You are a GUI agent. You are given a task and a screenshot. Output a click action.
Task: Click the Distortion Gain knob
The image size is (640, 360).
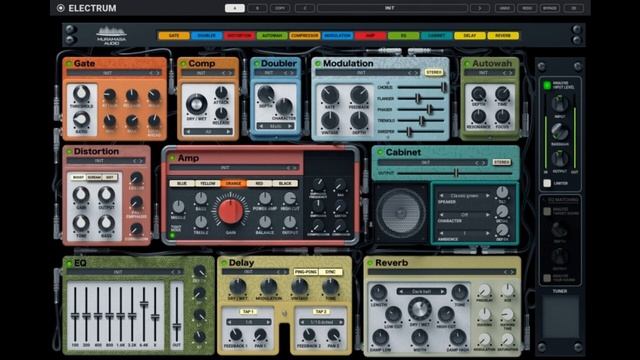81,195
